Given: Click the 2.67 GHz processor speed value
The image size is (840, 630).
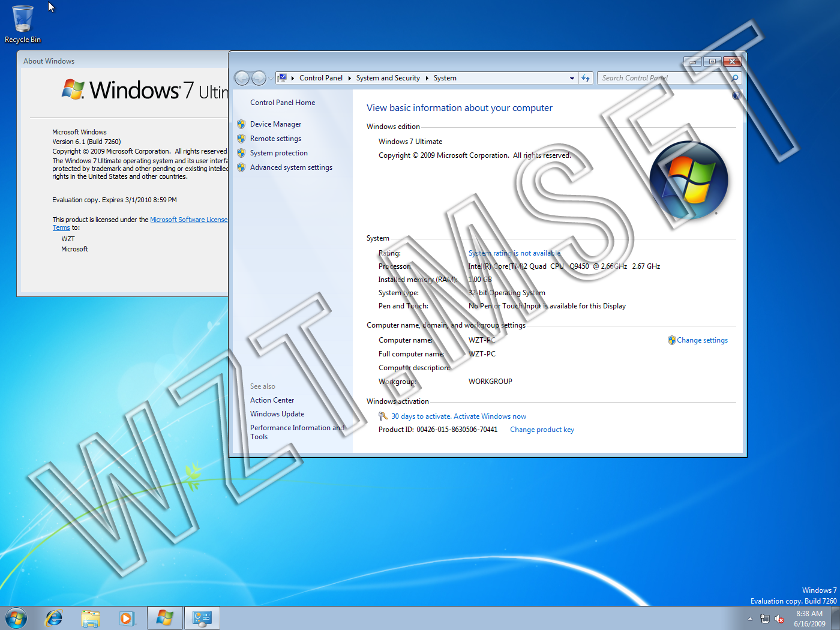Looking at the screenshot, I should click(x=646, y=266).
